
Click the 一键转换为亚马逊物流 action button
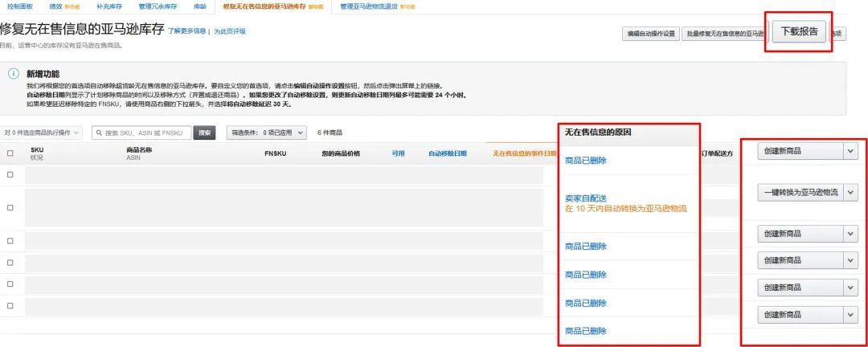[x=800, y=192]
